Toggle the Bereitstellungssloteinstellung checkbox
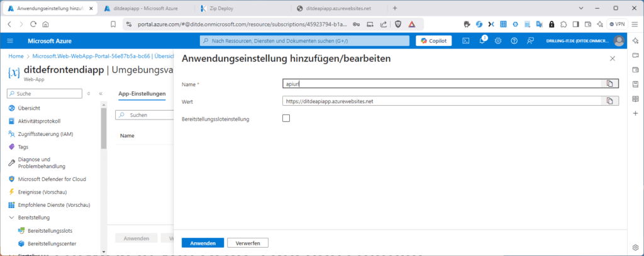 click(x=286, y=118)
